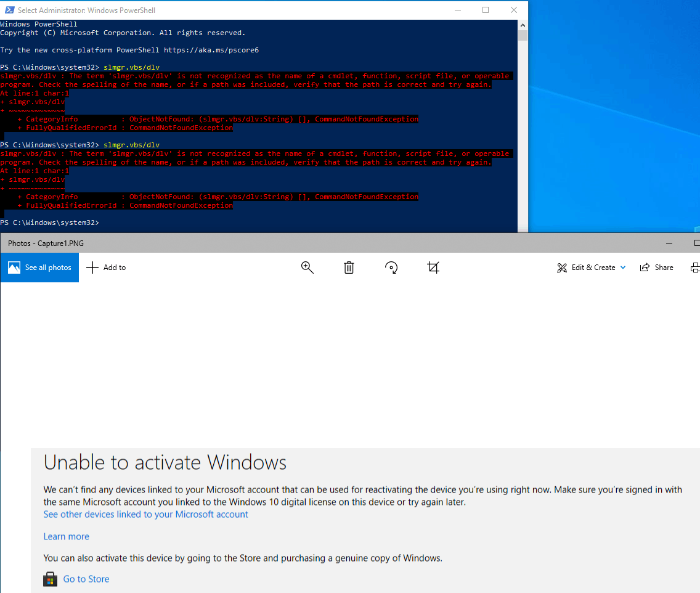
Task: Click the 'Photos - Capture1.PNG' title text
Action: point(46,243)
